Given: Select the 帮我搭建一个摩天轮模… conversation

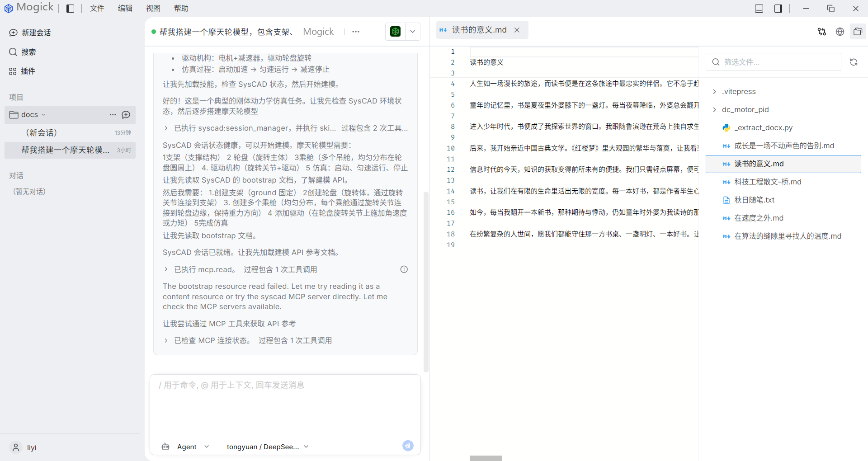Looking at the screenshot, I should tap(70, 150).
